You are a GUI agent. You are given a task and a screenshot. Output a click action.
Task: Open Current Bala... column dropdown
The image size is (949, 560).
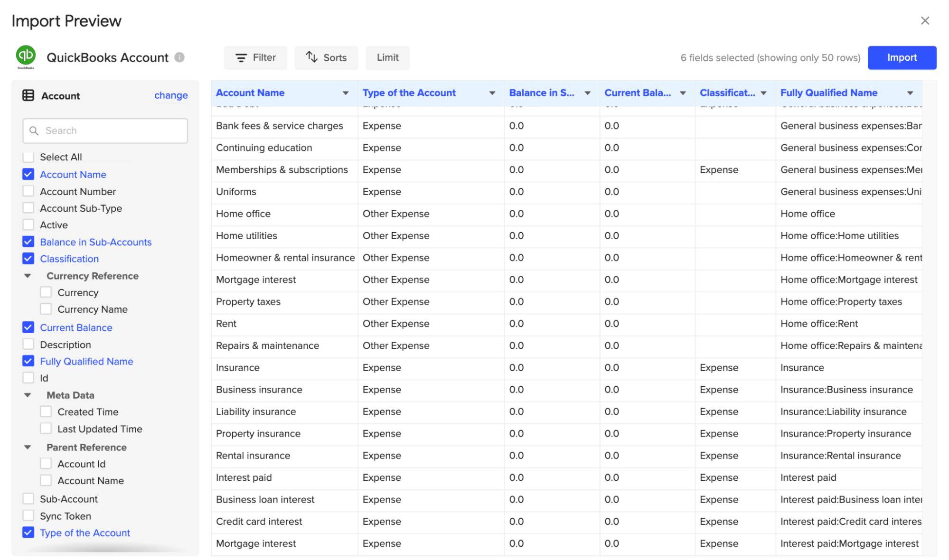(x=683, y=93)
